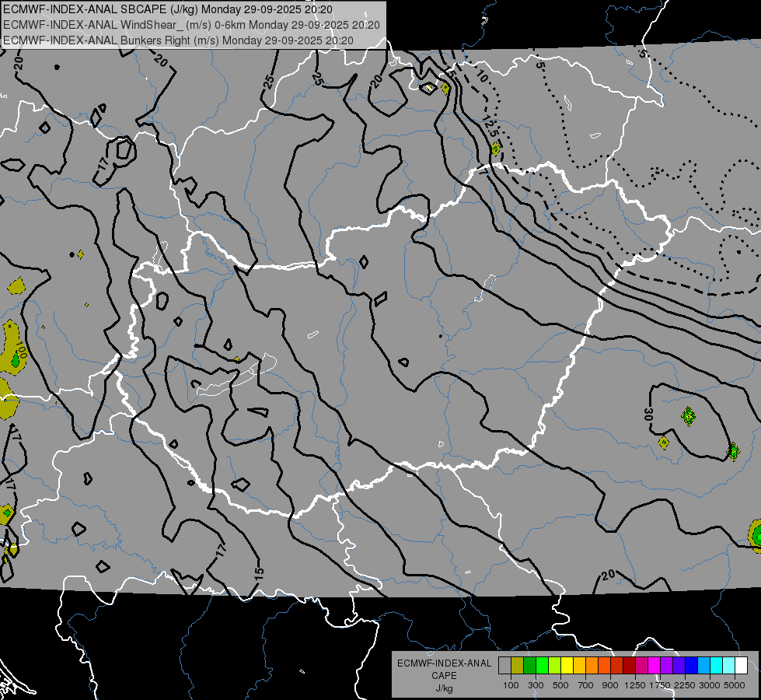Viewport: 761px width, 700px height.
Task: Pick the gray swatch in CAPE legend
Action: coord(504,666)
